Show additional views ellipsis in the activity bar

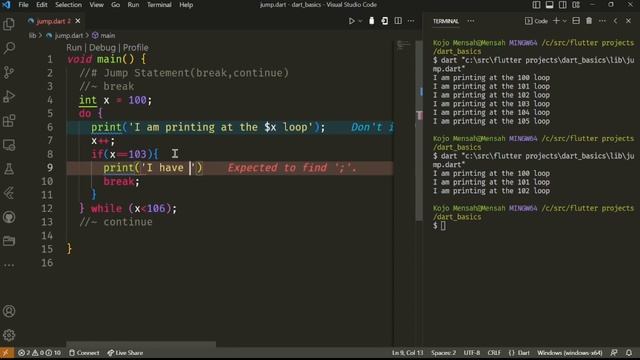pos(9,265)
